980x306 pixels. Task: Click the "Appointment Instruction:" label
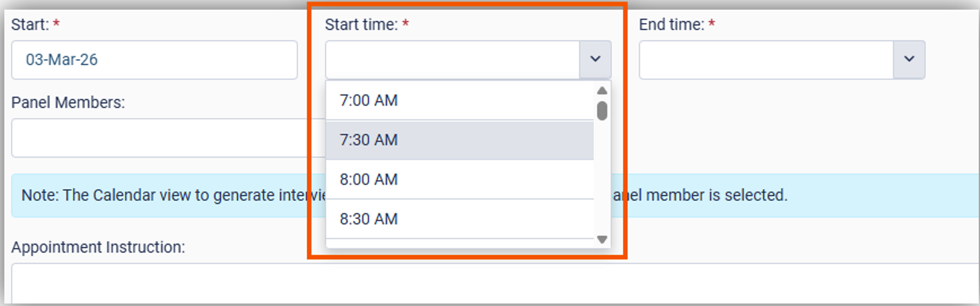[x=98, y=248]
